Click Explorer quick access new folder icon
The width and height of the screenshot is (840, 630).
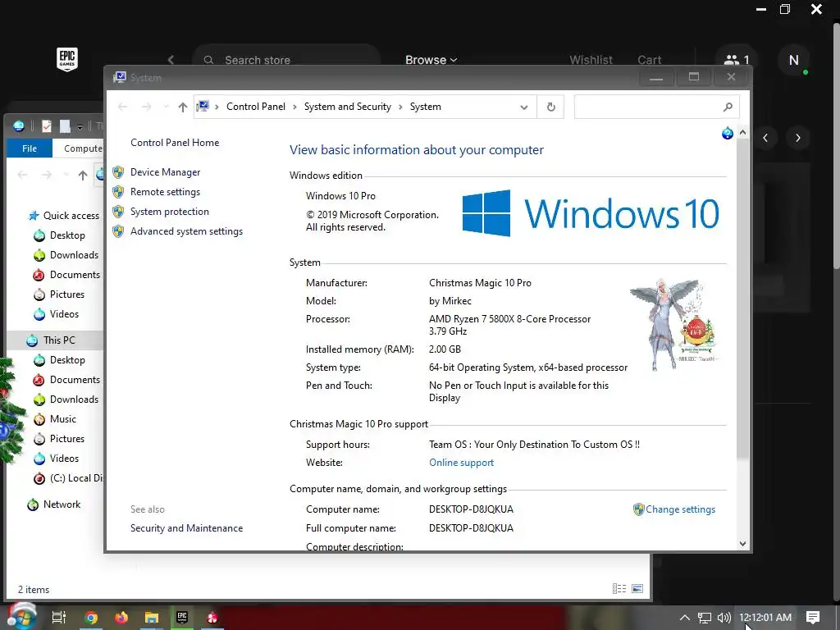pos(65,126)
